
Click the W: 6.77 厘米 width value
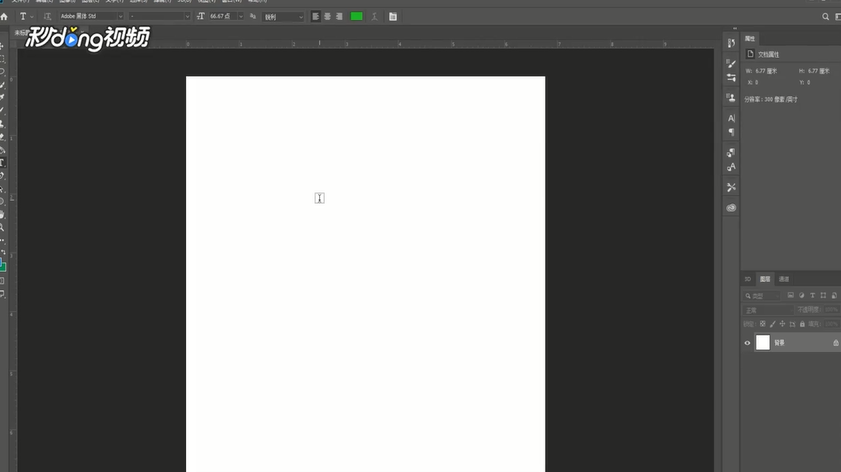766,71
